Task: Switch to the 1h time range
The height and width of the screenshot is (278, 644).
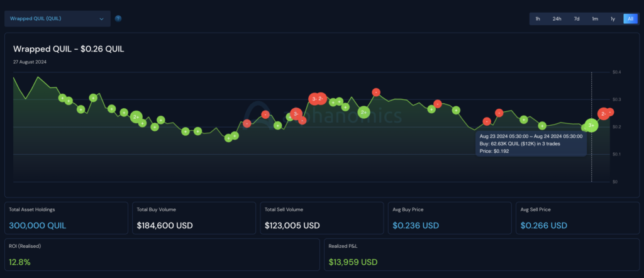Action: tap(538, 19)
